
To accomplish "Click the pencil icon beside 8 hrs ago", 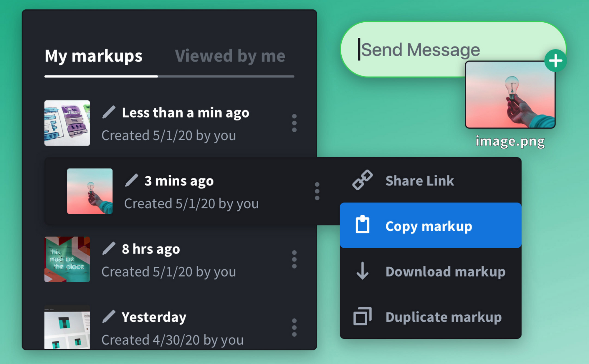I will 109,248.
